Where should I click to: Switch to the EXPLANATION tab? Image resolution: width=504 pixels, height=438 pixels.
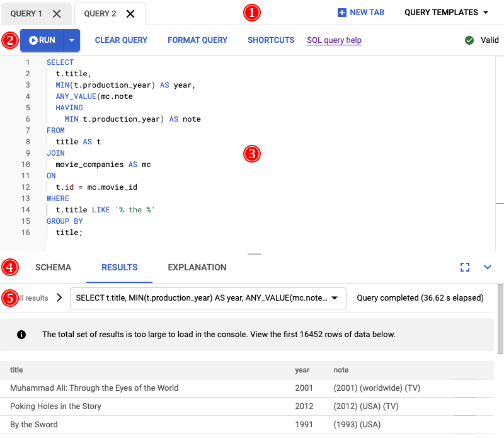(x=197, y=267)
